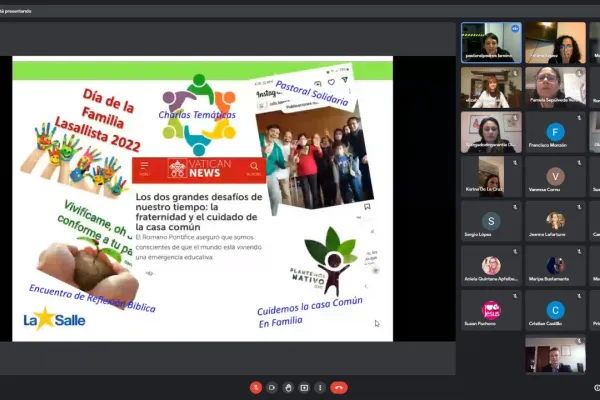Click the 'Pastoral Solidaria' text label
Screen dimensions: 600x400
pyautogui.click(x=312, y=93)
